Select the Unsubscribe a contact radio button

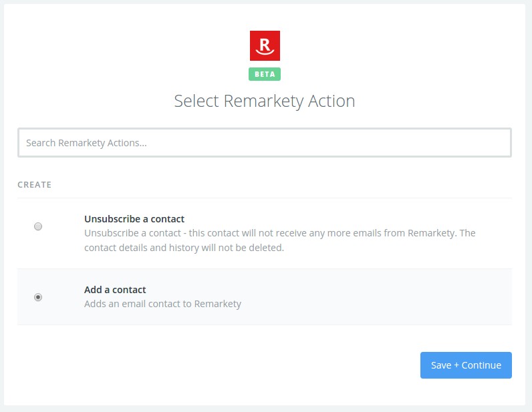(x=38, y=226)
